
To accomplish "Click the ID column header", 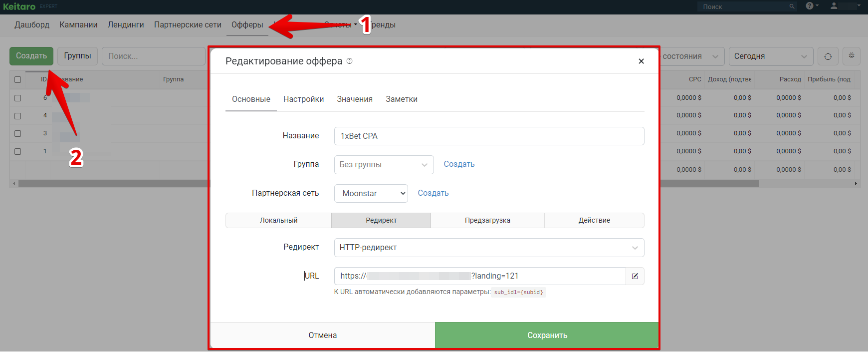I will pos(44,79).
